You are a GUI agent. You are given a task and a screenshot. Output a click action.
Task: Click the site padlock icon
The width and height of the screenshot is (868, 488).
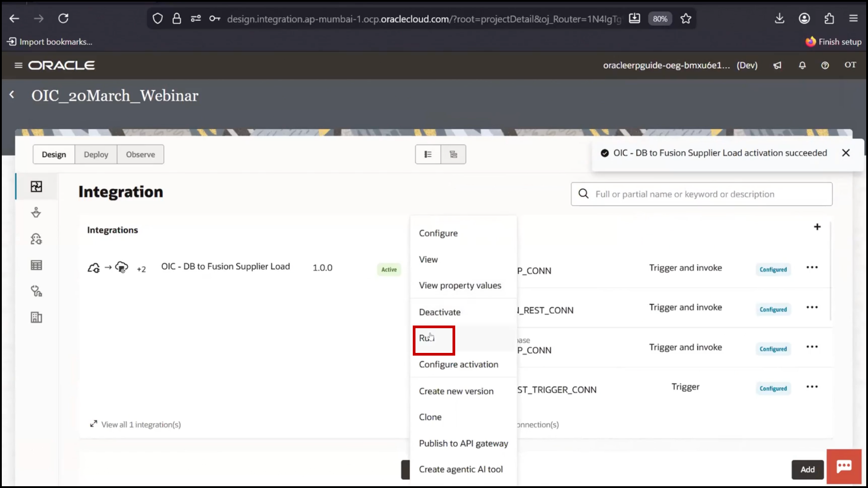tap(177, 19)
